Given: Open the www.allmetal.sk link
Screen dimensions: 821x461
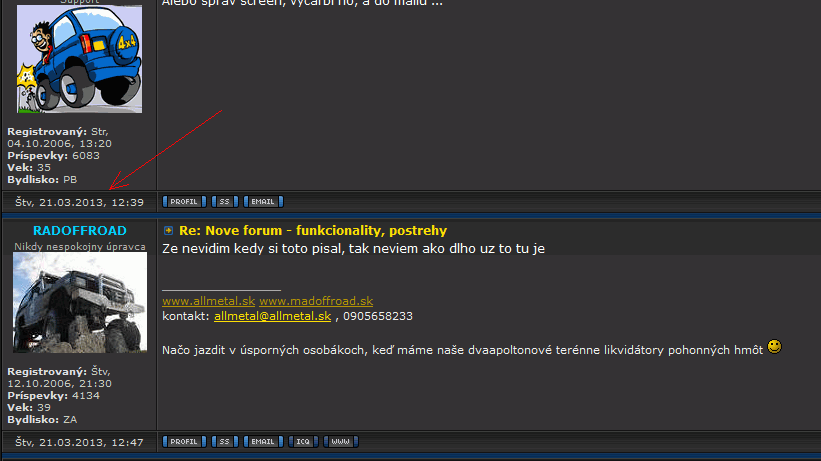Looking at the screenshot, I should tap(208, 301).
